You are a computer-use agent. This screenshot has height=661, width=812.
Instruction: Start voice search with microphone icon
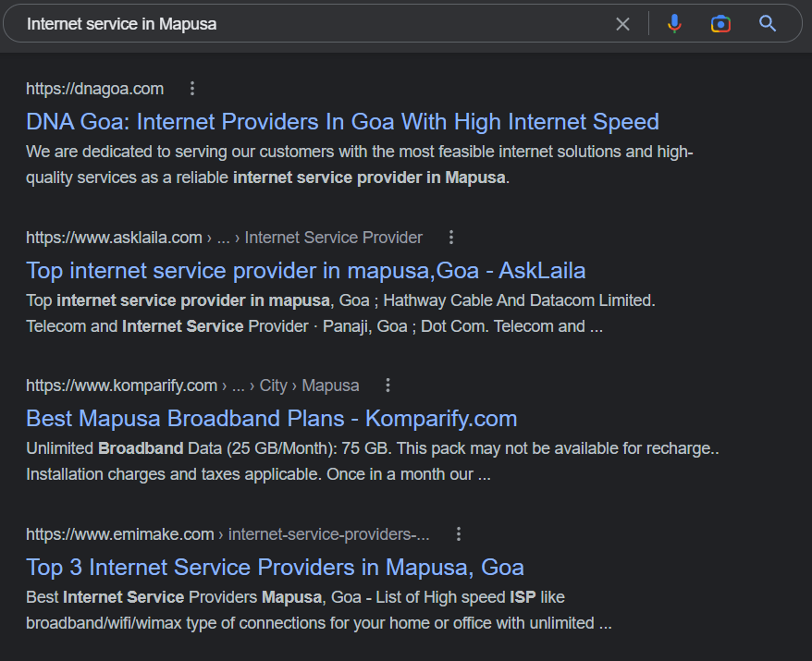tap(674, 24)
